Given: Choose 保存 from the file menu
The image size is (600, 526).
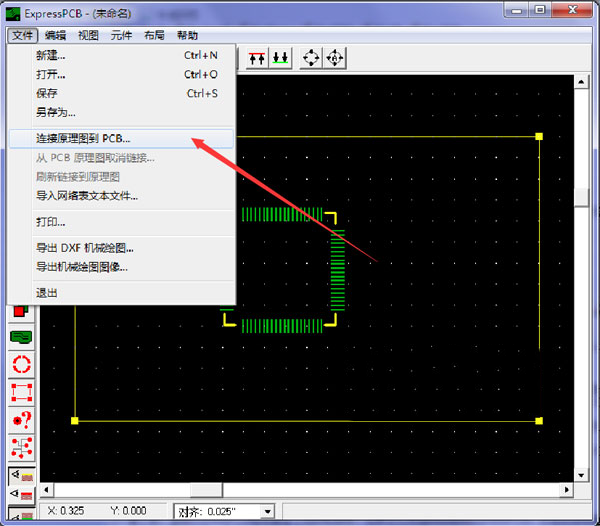Looking at the screenshot, I should pyautogui.click(x=121, y=93).
